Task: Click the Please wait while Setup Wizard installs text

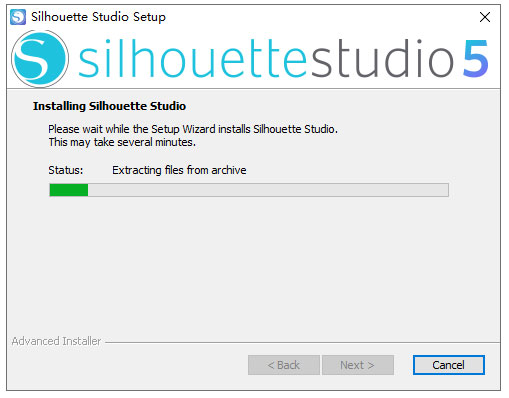Action: (193, 129)
